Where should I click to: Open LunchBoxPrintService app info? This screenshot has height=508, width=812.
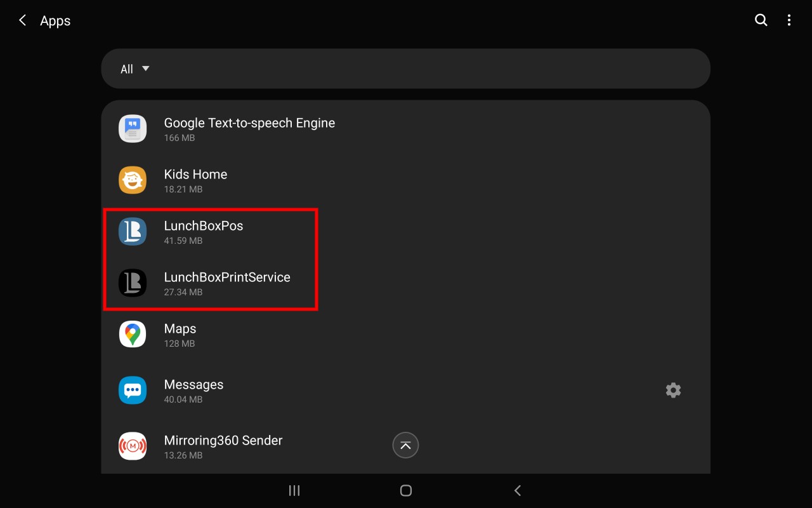(405, 283)
